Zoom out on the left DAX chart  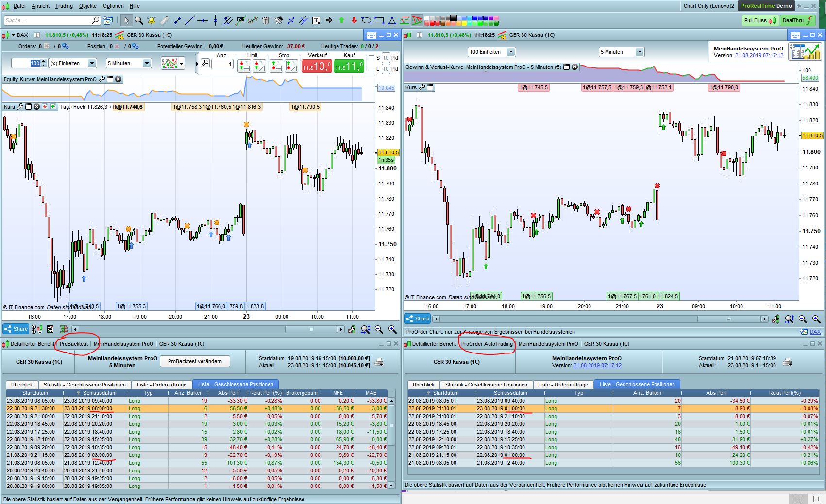[x=379, y=329]
